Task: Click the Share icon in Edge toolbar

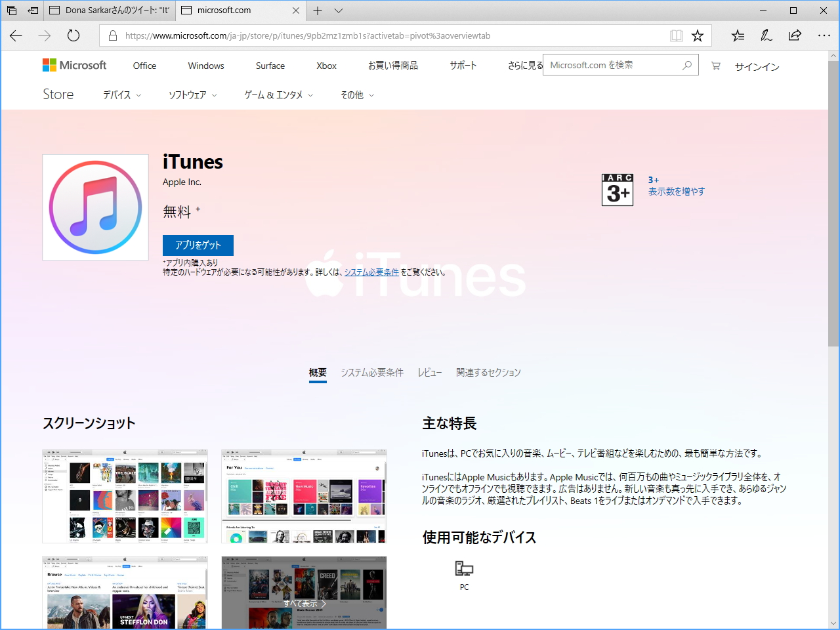Action: click(x=794, y=36)
